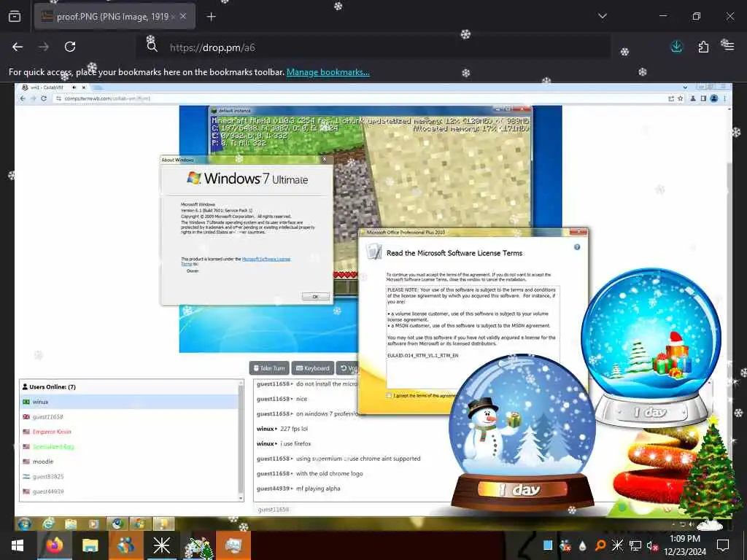Click the Santa hat gifts snow globe gadget

coord(651,348)
